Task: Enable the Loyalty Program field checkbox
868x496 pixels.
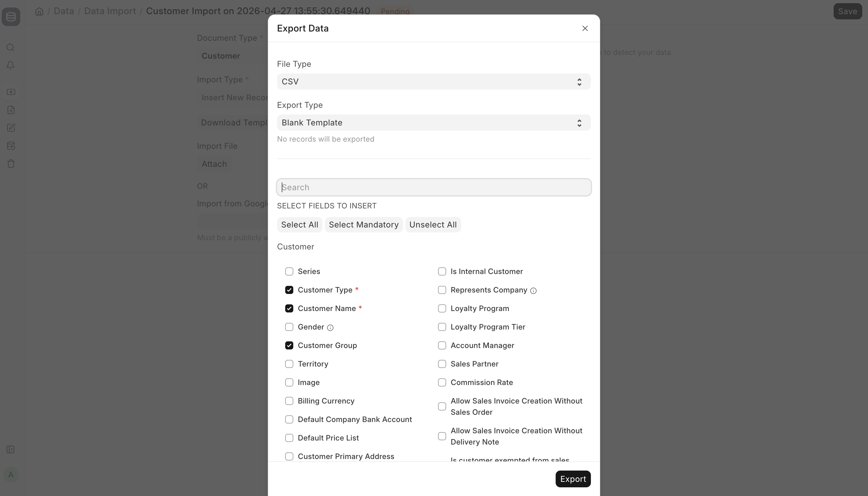Action: 442,308
